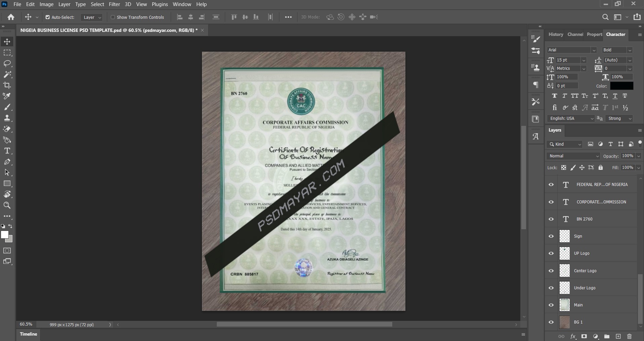Open the 15 pt font size dropdown
The image size is (644, 341).
pos(584,60)
